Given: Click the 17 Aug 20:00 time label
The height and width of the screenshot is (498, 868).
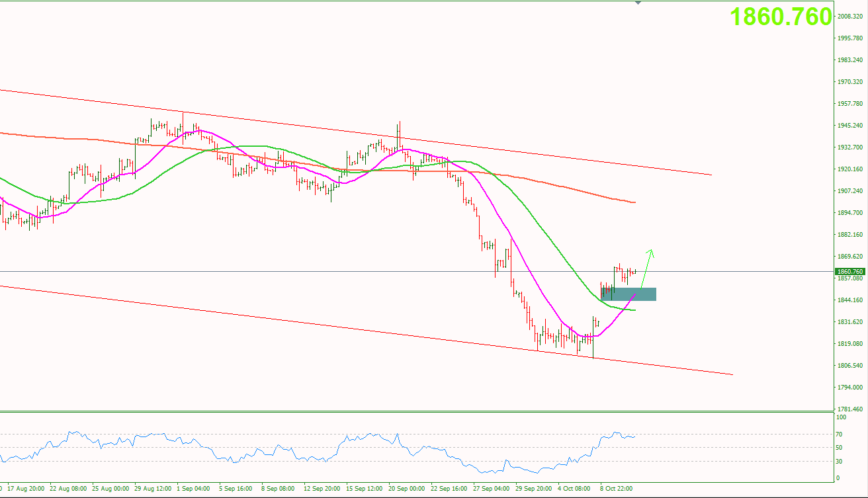Looking at the screenshot, I should click(26, 489).
